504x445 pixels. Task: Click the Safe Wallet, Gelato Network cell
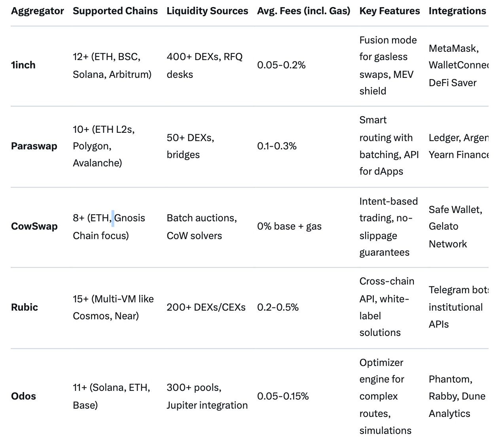[x=455, y=226]
